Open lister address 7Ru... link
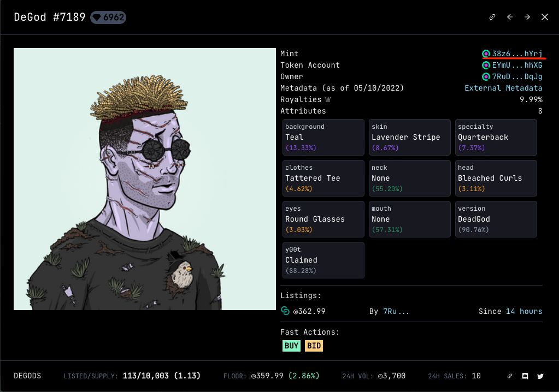The height and width of the screenshot is (392, 559). [396, 311]
